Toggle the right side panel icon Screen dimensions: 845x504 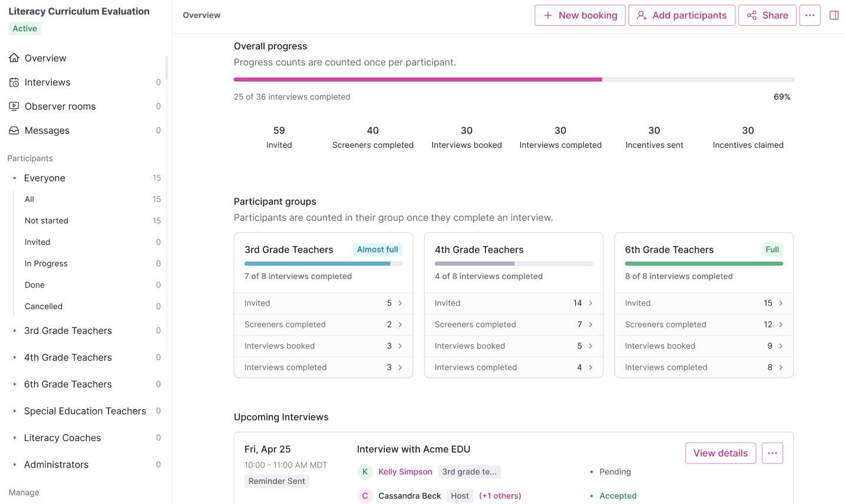(834, 15)
